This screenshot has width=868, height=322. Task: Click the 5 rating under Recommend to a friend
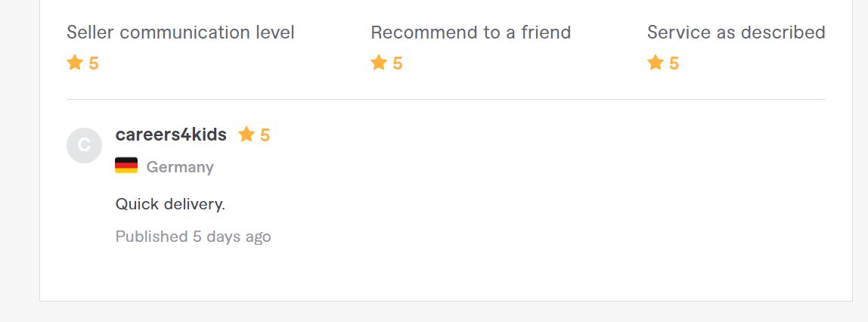click(x=398, y=63)
